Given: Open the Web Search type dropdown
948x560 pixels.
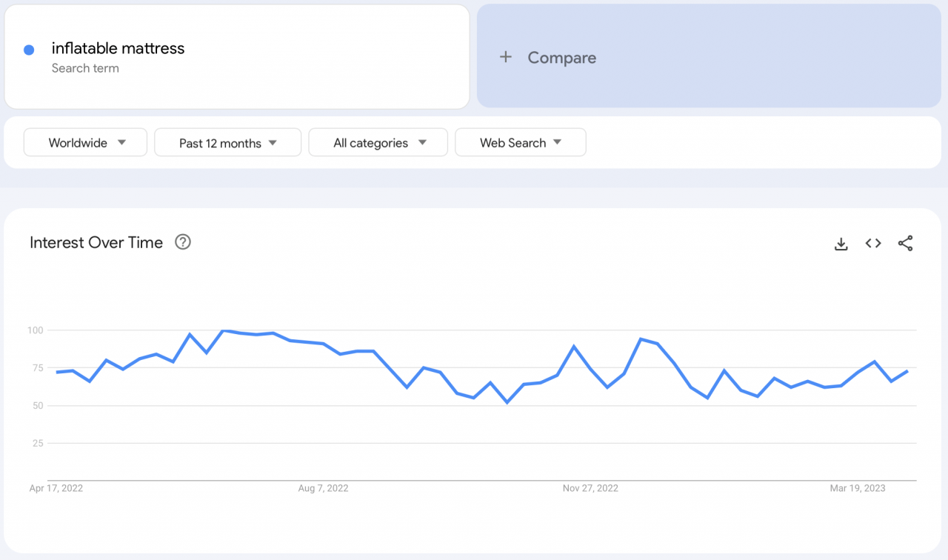Looking at the screenshot, I should pos(521,142).
